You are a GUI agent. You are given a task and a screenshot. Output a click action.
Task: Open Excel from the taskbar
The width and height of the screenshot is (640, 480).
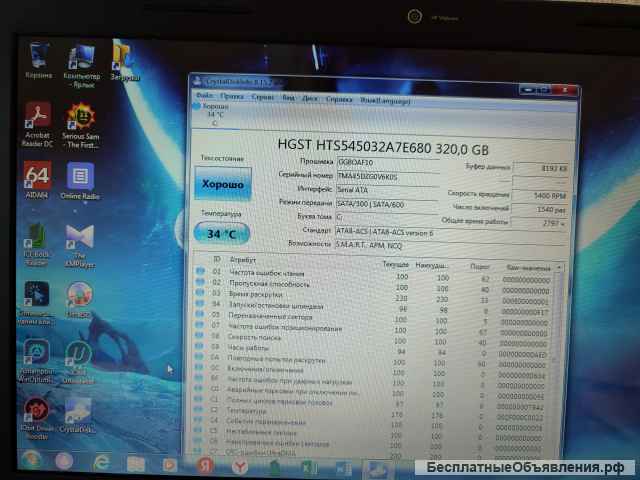(309, 468)
